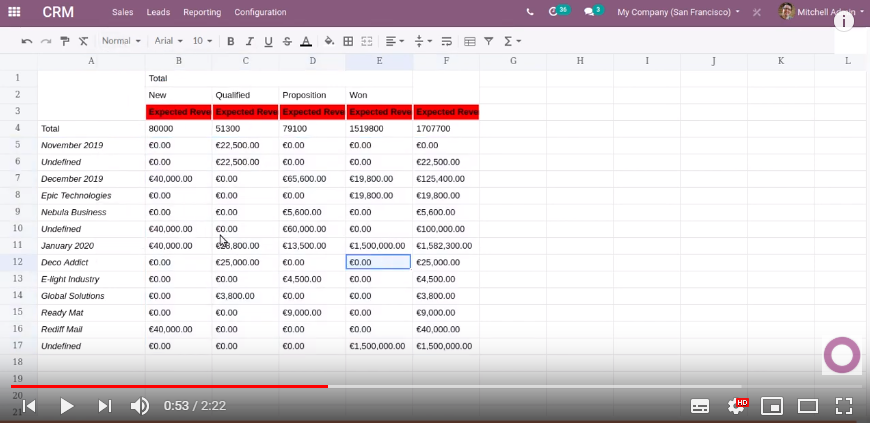Open the Reporting menu
The height and width of the screenshot is (423, 870).
click(x=202, y=12)
